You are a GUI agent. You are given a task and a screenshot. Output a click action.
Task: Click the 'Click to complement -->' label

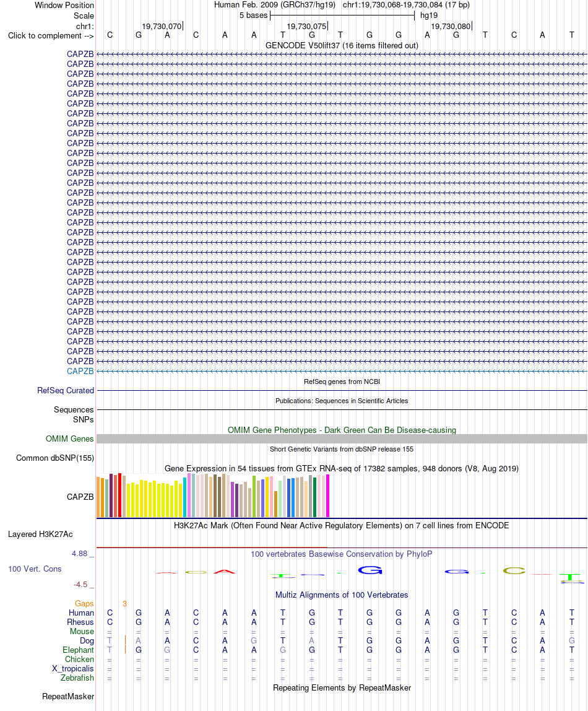tap(51, 36)
